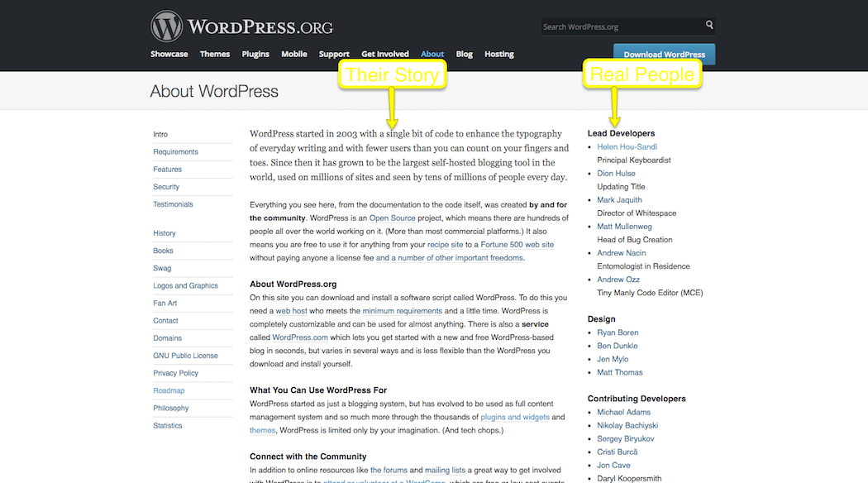Screen dimensions: 868x483
Task: Click the WordPress logo icon
Action: [x=167, y=26]
